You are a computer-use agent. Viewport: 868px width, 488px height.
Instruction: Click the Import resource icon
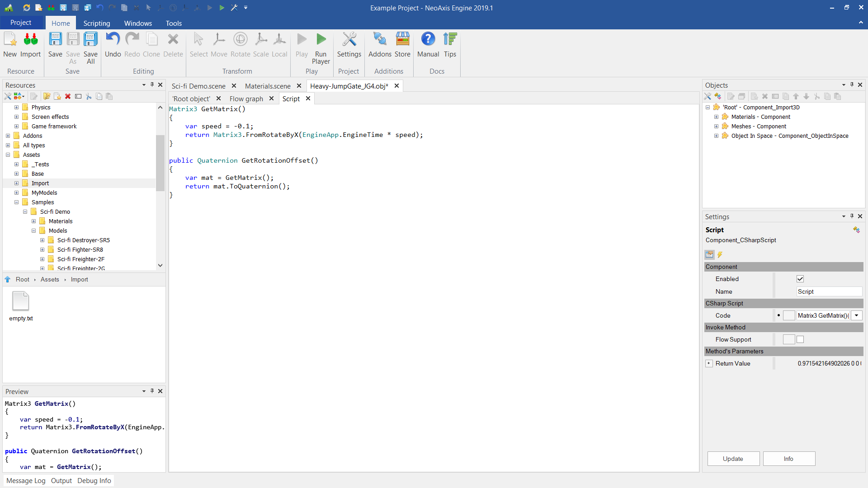coord(30,40)
